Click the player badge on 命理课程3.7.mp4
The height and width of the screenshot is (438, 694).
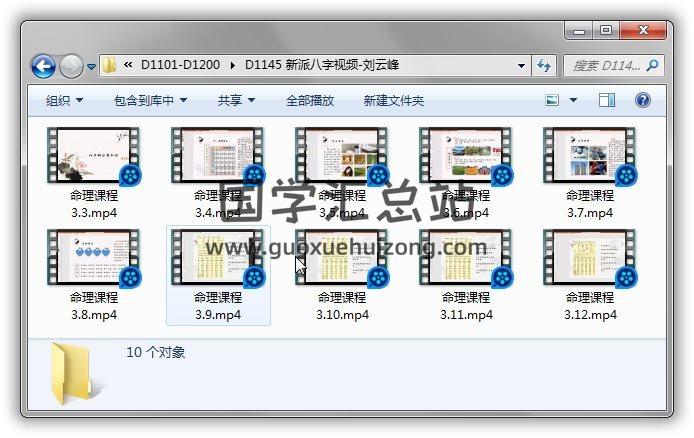626,176
